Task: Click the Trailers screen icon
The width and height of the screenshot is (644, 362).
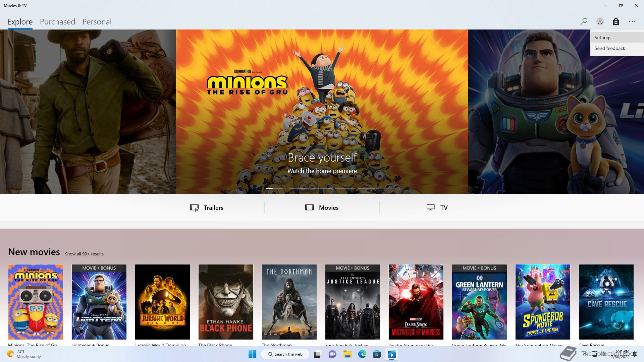Action: point(194,208)
